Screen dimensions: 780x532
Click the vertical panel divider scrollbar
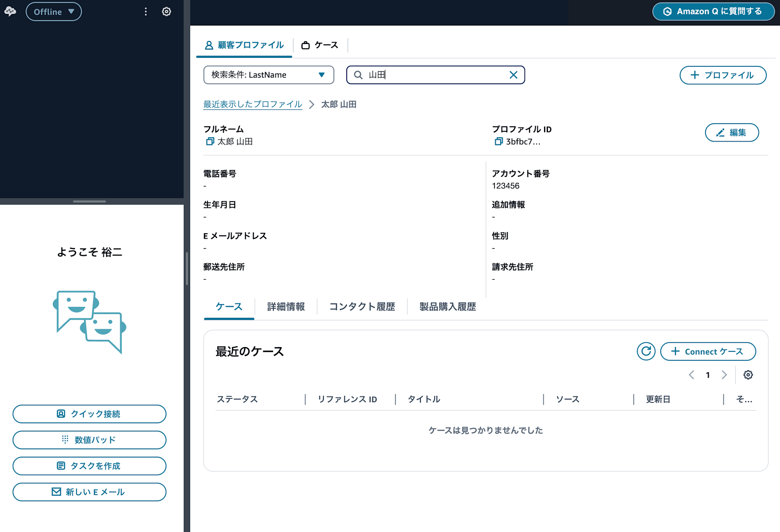[187, 269]
